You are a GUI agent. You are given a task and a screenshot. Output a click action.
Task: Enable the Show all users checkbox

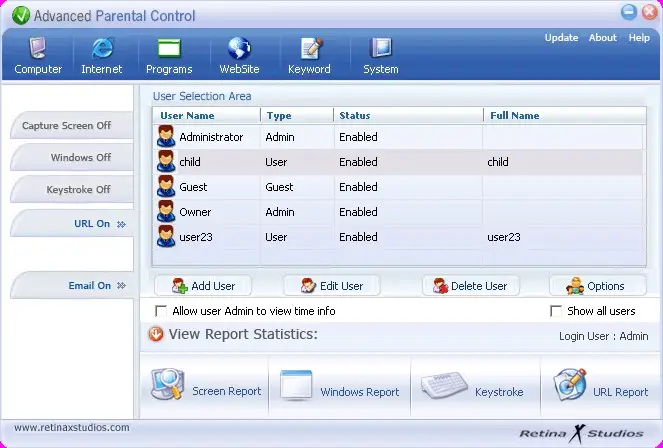[556, 311]
